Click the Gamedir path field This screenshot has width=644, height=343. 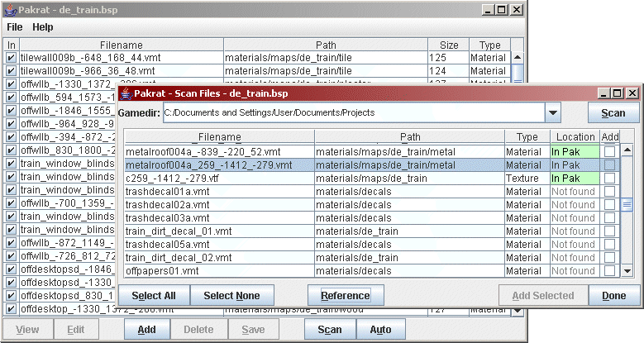tap(354, 112)
